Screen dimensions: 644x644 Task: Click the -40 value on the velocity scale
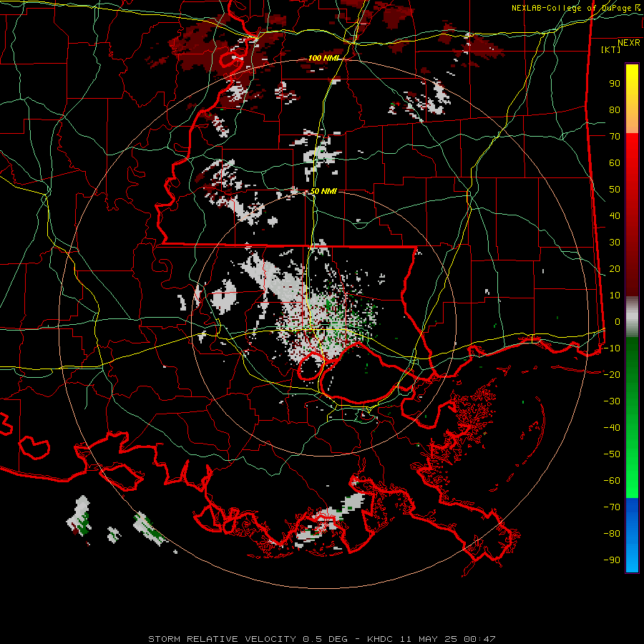click(x=612, y=428)
